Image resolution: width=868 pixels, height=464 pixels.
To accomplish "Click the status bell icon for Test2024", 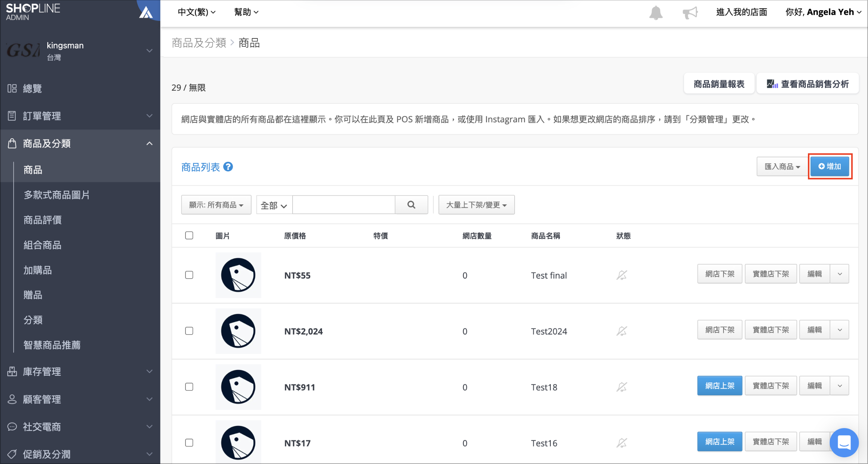I will [x=622, y=331].
